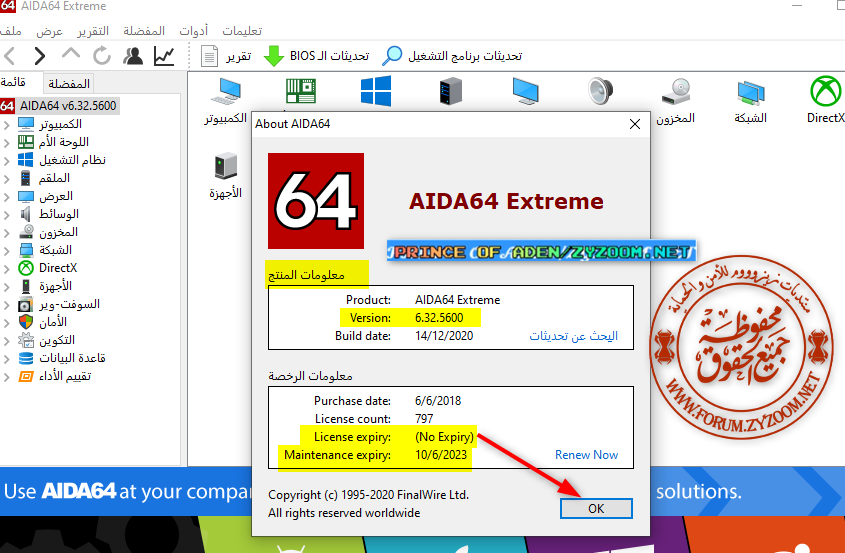845x553 pixels.
Task: Click the Back navigation arrow in toolbar
Action: point(10,56)
